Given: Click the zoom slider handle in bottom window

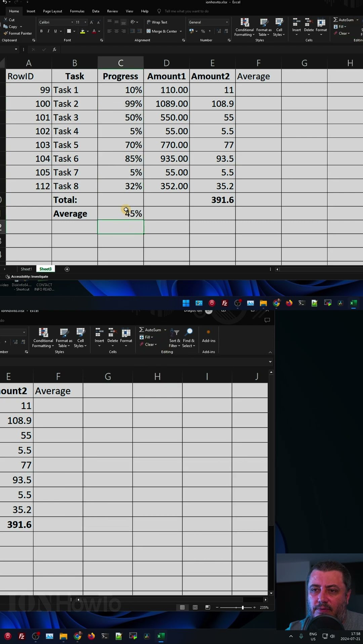Looking at the screenshot, I should pos(243,607).
